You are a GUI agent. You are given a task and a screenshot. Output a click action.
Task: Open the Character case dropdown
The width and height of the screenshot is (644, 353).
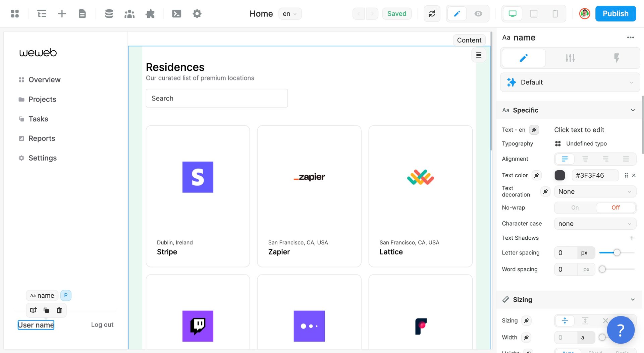coord(595,224)
